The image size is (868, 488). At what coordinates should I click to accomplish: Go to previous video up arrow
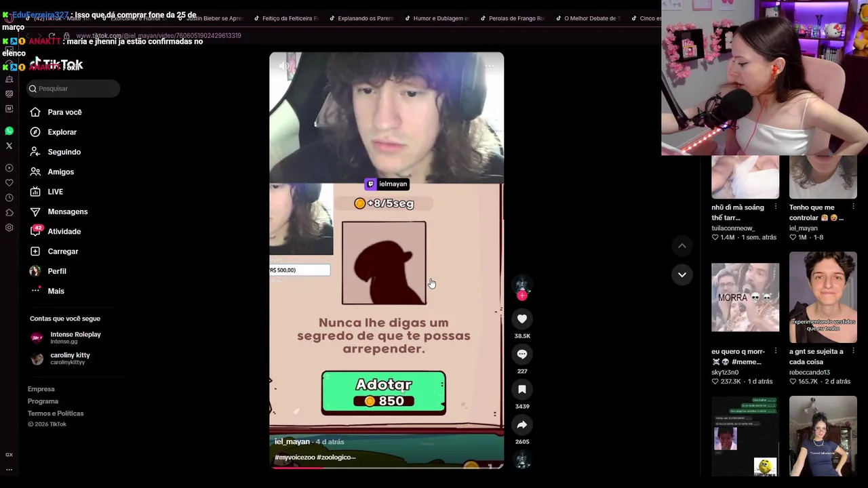click(682, 245)
